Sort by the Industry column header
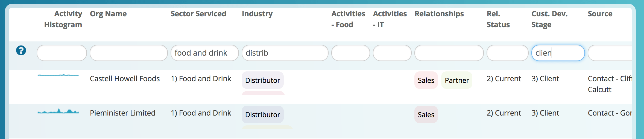This screenshot has height=139, width=644. pos(257,14)
